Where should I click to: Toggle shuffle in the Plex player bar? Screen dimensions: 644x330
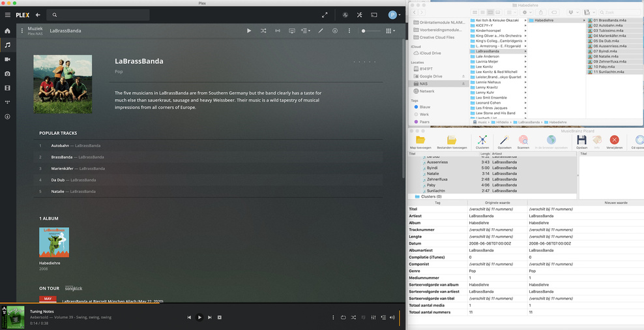coord(353,317)
